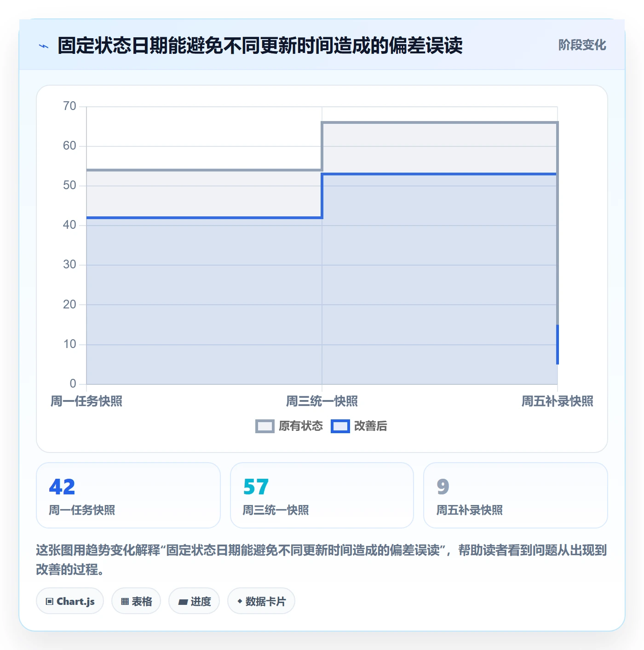Click the 42 周一任务快照 stat card
Viewport: 644px width, 650px height.
pos(128,495)
